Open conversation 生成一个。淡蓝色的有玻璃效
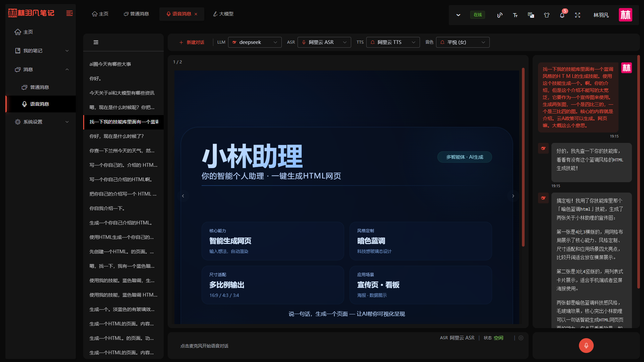Image resolution: width=644 pixels, height=362 pixels. click(x=123, y=309)
